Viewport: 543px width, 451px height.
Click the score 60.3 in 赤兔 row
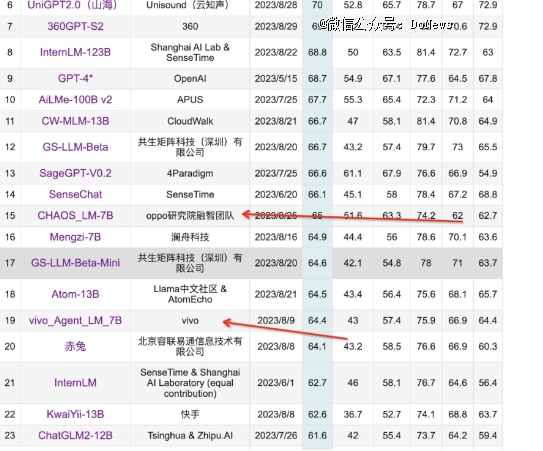(488, 346)
